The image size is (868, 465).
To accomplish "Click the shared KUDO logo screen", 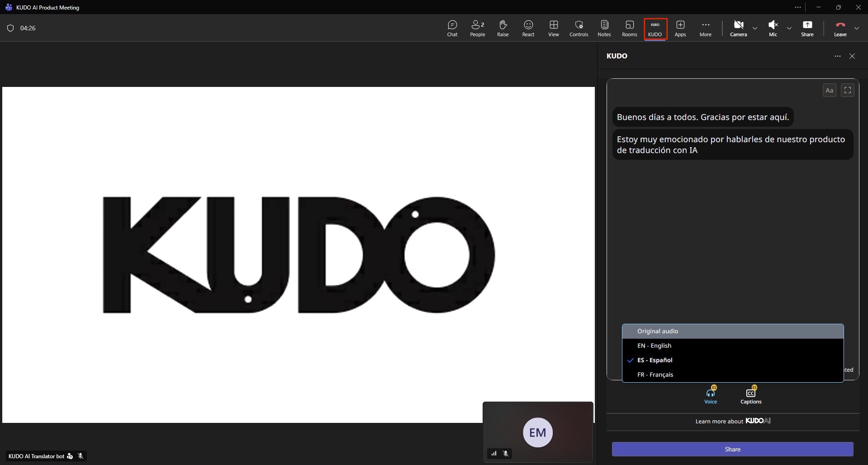I will click(299, 255).
